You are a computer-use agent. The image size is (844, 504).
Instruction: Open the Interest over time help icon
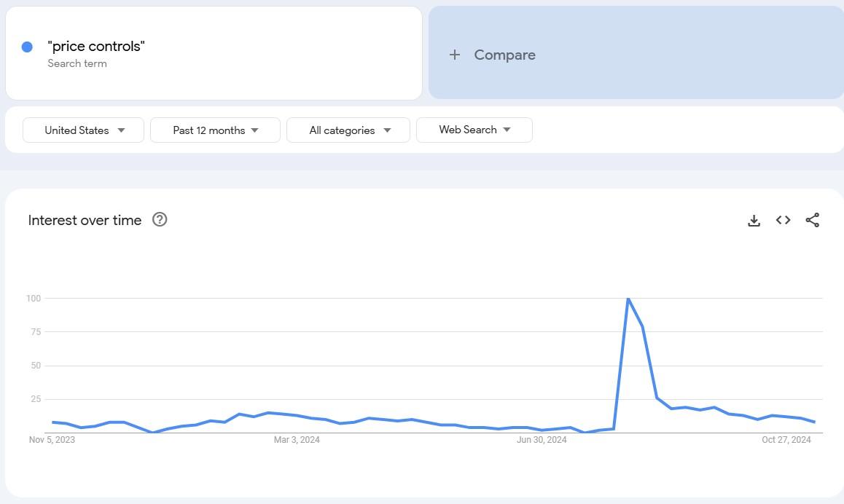(160, 219)
